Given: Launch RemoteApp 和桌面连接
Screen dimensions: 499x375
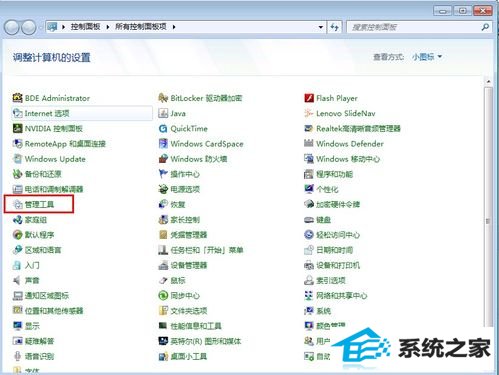Looking at the screenshot, I should [x=59, y=144].
